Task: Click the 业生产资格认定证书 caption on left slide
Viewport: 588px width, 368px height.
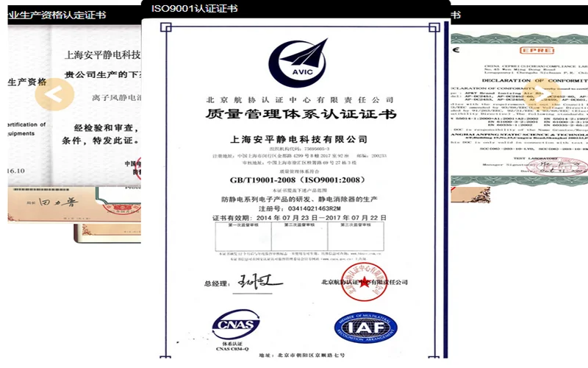Action: point(57,15)
